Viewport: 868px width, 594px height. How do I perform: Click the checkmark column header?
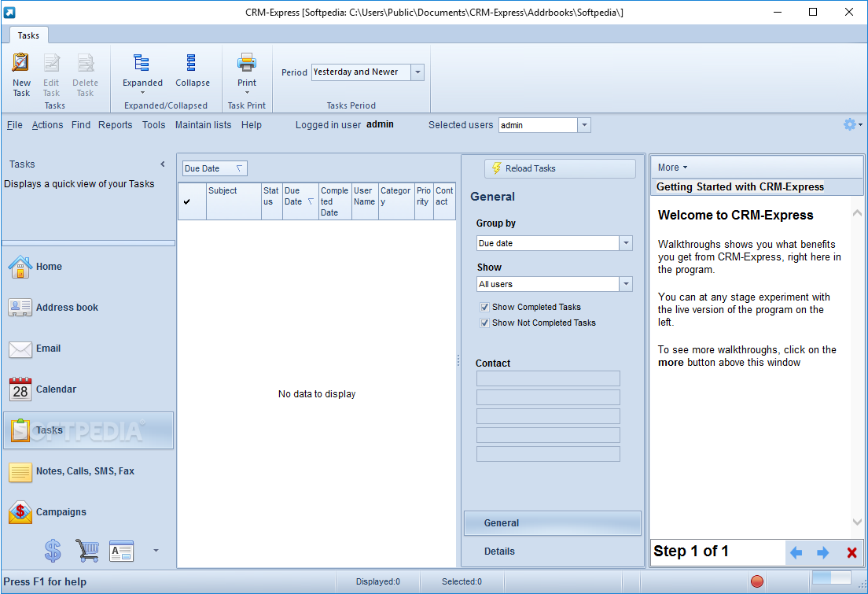tap(192, 201)
